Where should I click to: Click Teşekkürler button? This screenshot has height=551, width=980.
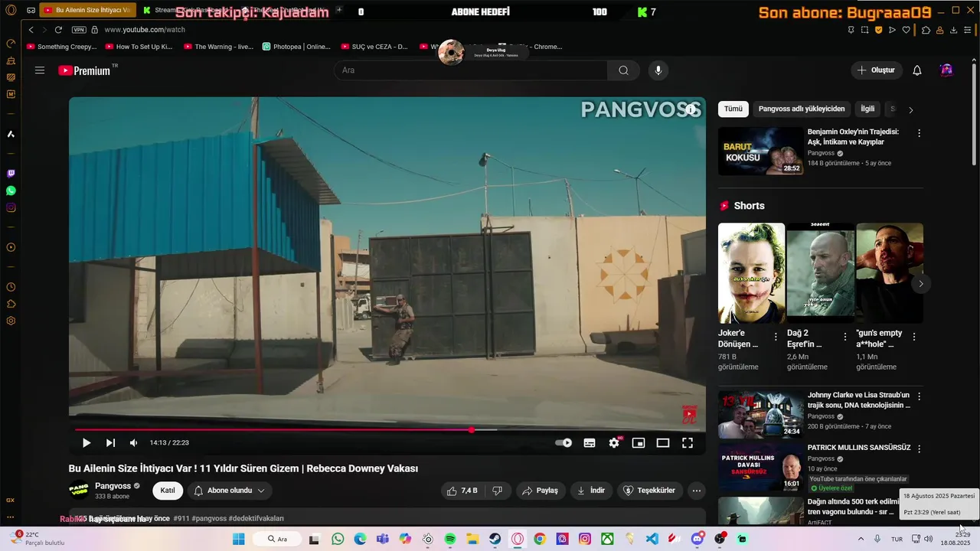[649, 491]
